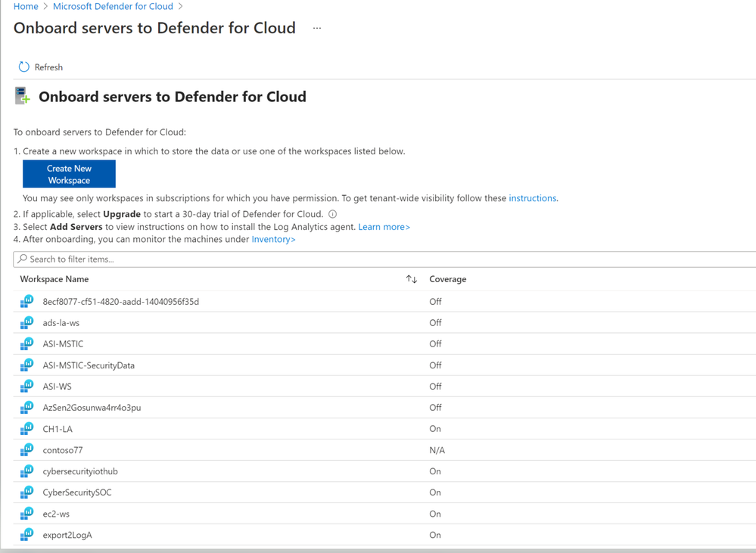Click workspace icon for ads-la-ws
756x553 pixels.
(x=27, y=322)
